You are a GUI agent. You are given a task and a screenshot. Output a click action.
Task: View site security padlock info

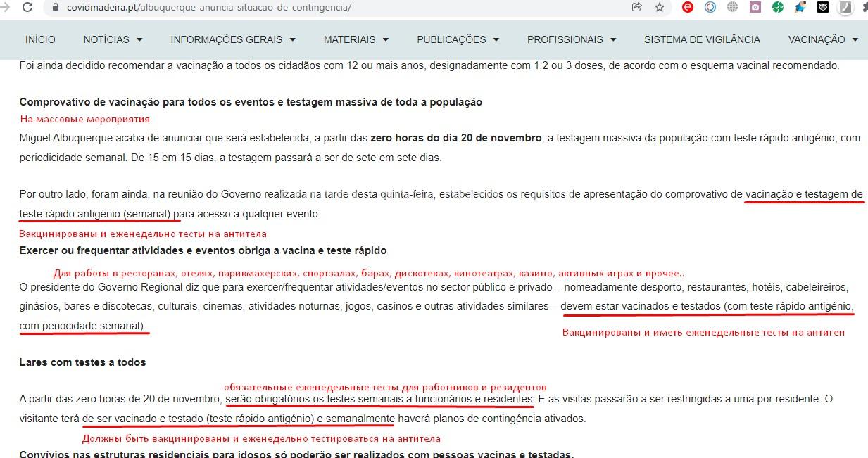pyautogui.click(x=56, y=8)
